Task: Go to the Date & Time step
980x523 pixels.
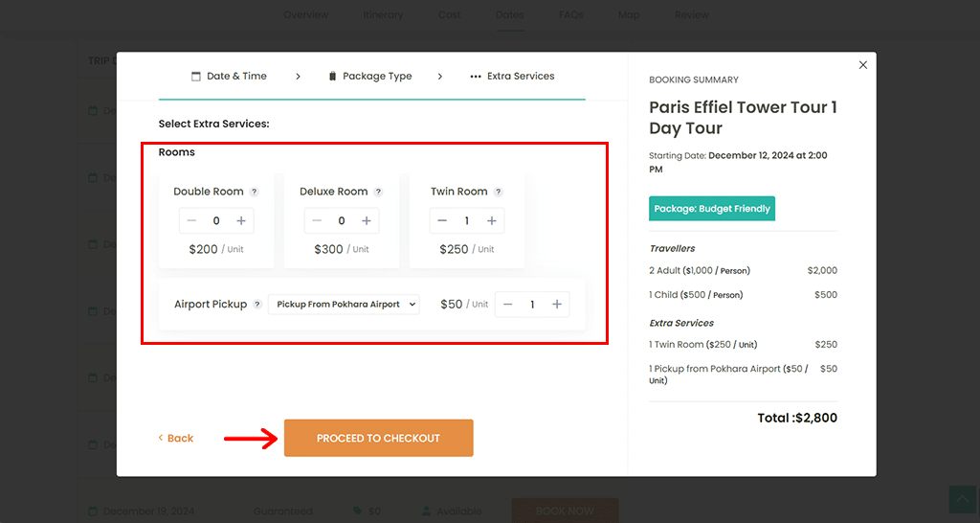Action: coord(229,77)
